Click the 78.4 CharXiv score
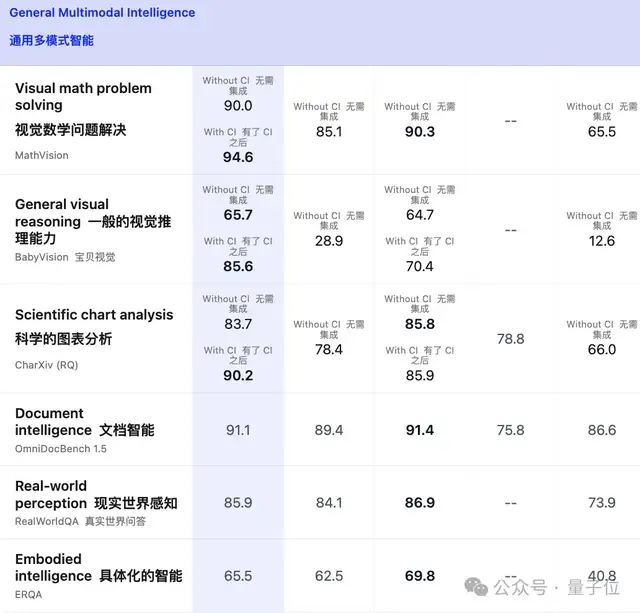This screenshot has width=640, height=613. pos(329,349)
